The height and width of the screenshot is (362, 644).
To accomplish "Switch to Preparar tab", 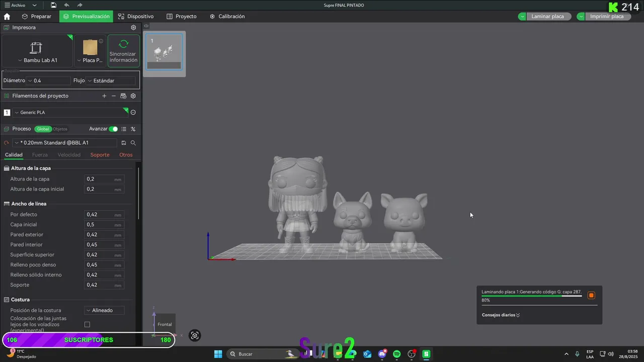I will tap(36, 17).
